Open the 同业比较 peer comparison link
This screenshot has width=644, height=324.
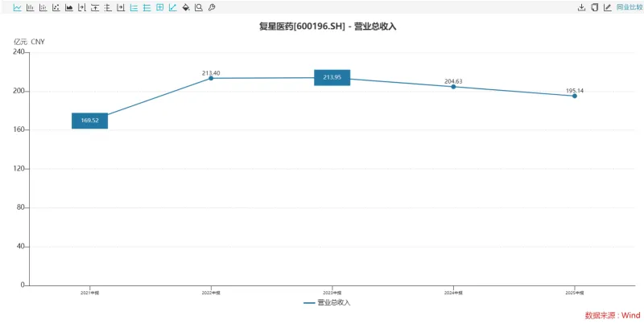[629, 7]
